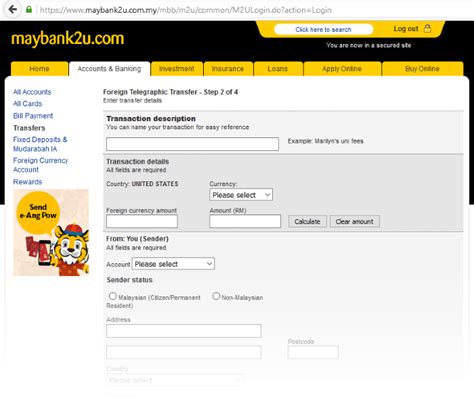The width and height of the screenshot is (474, 402).
Task: Click the green padlock in address bar
Action: coord(29,9)
